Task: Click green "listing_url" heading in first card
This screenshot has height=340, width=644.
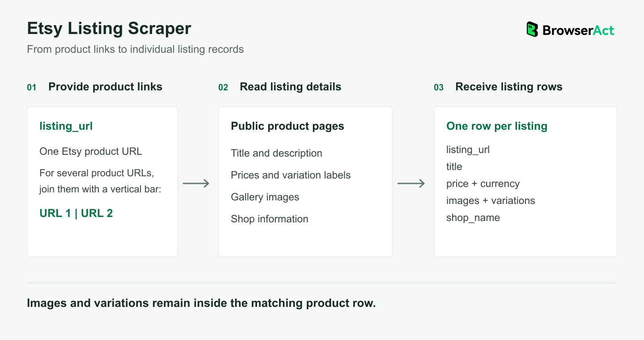Action: [x=66, y=126]
